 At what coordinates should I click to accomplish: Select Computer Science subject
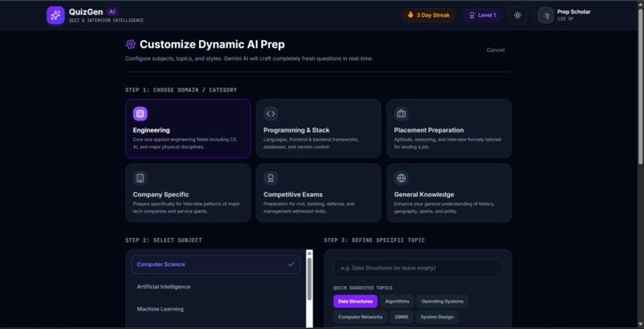point(216,264)
